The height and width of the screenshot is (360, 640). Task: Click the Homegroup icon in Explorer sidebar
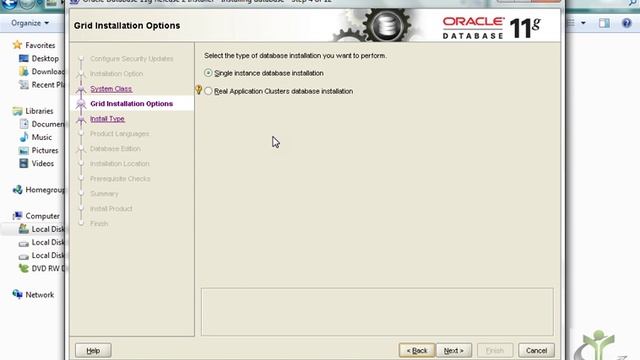point(18,189)
